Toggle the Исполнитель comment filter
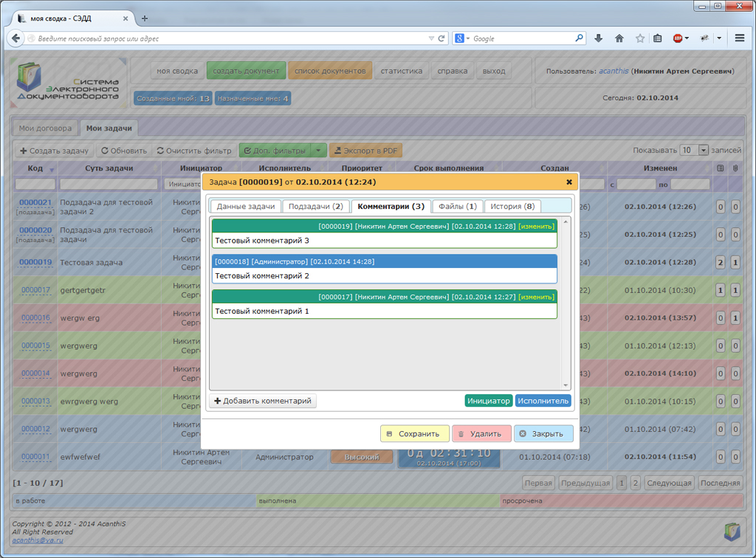The width and height of the screenshot is (756, 558). (x=543, y=401)
